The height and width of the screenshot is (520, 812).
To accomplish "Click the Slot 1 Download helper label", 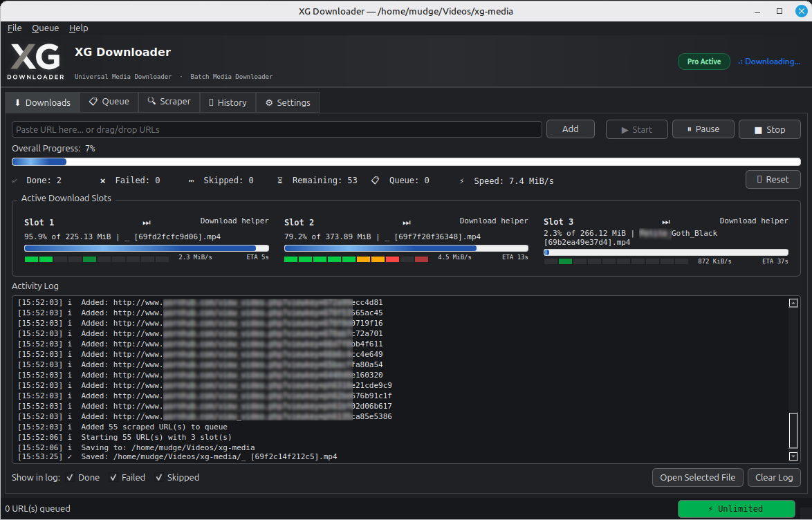I will [234, 221].
